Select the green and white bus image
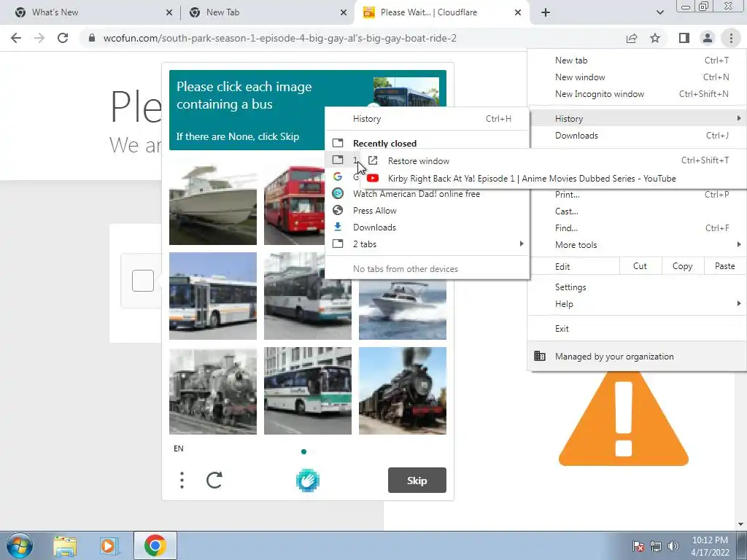747x560 pixels. tap(308, 391)
